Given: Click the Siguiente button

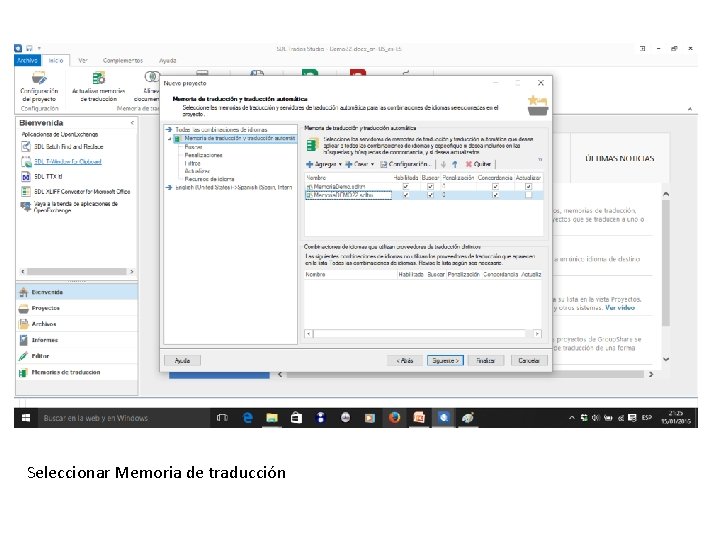Looking at the screenshot, I should tap(445, 360).
